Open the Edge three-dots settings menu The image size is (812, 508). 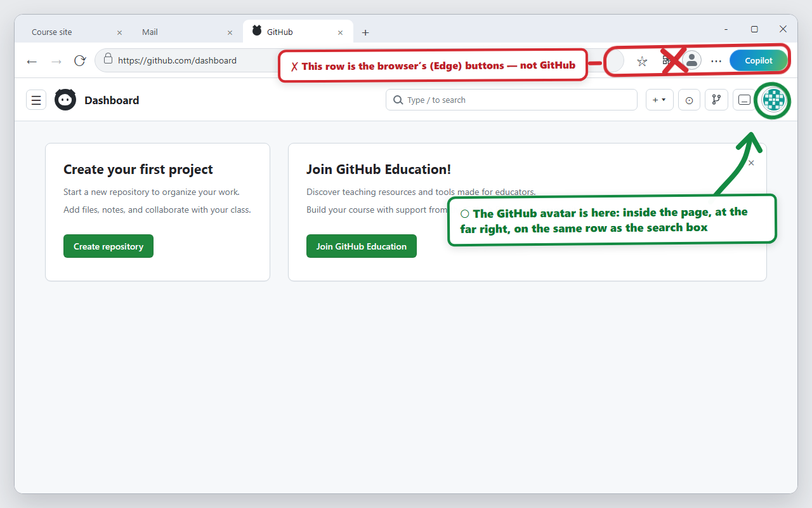click(x=716, y=61)
